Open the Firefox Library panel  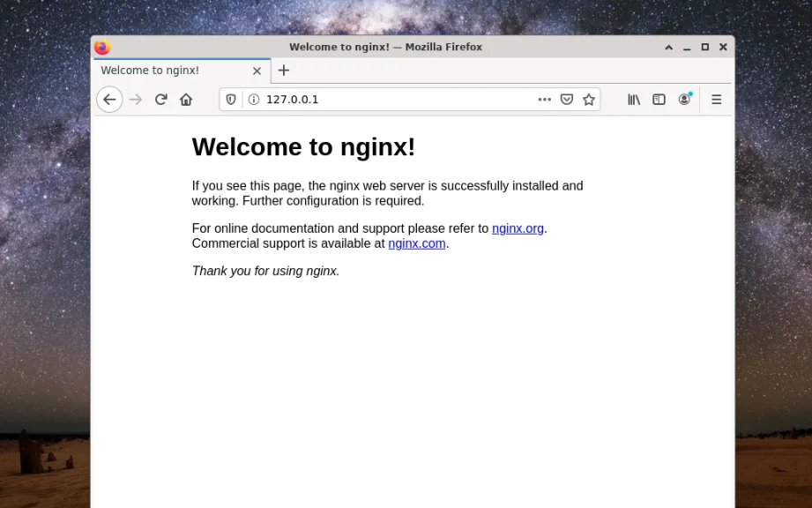coord(633,99)
